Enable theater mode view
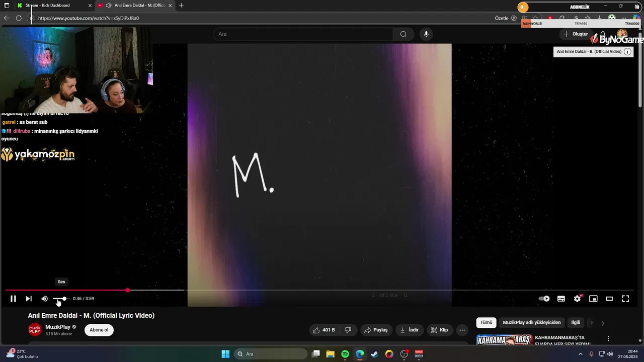644x362 pixels. point(609,299)
